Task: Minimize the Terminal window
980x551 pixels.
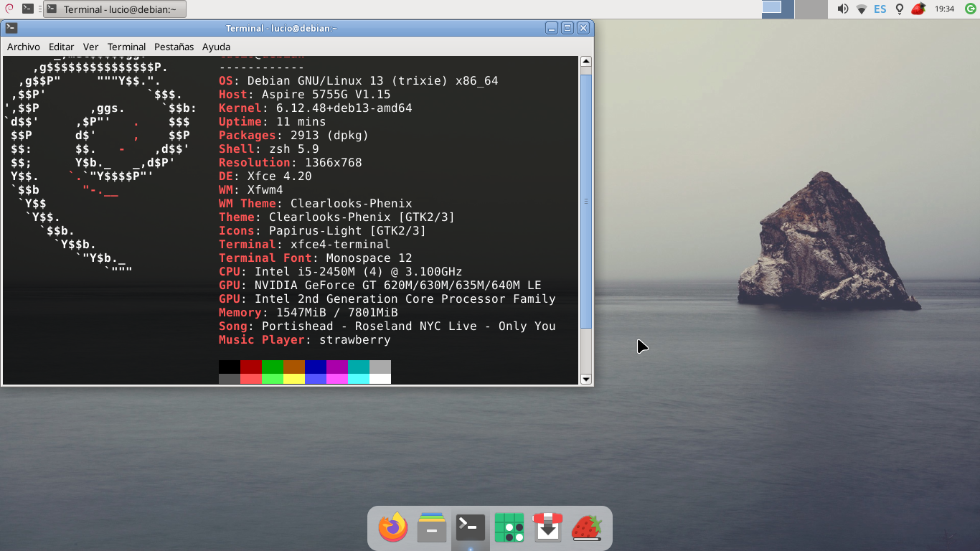Action: (552, 28)
